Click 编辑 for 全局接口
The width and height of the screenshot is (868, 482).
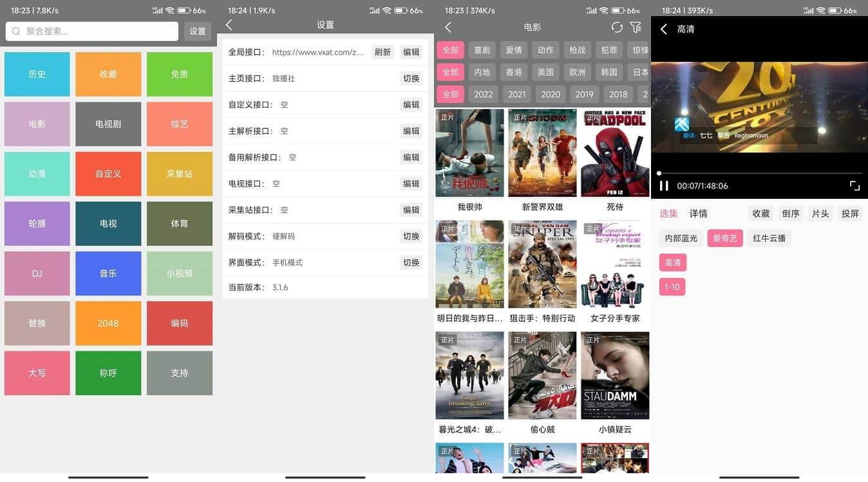coord(411,52)
